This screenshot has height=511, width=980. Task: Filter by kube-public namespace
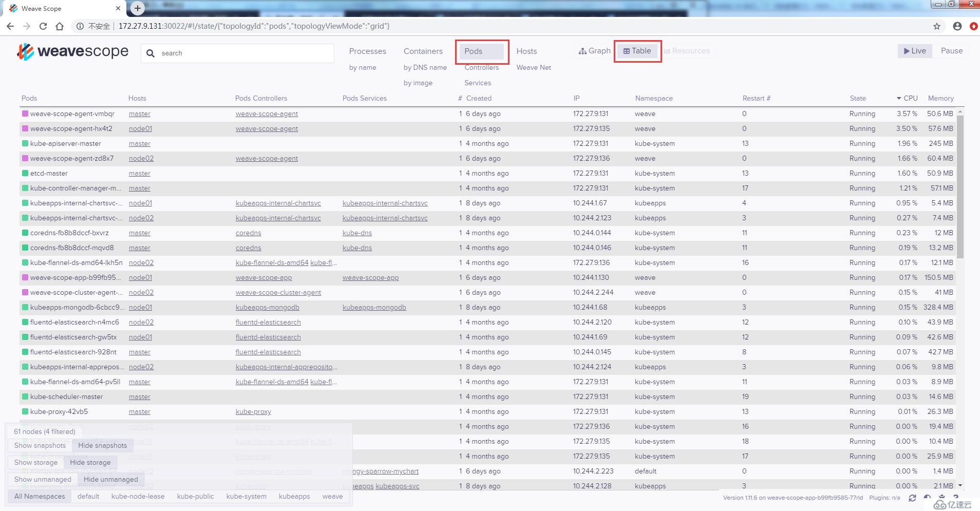196,496
